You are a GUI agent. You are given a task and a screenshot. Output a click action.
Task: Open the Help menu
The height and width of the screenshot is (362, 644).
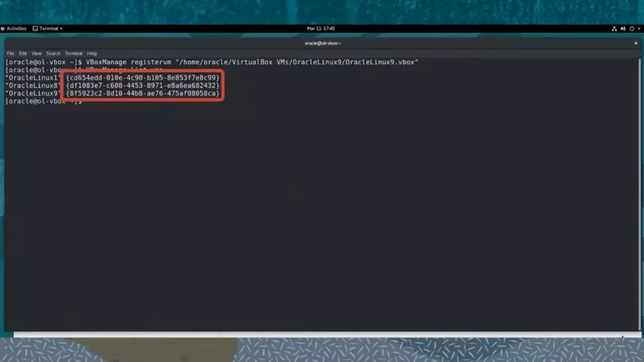(92, 53)
